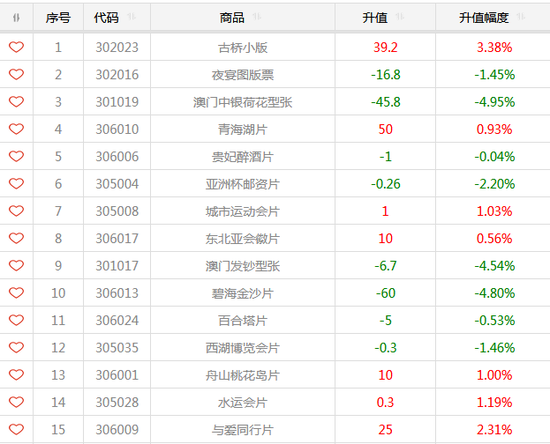
Task: Select code 306017
Action: pyautogui.click(x=117, y=239)
